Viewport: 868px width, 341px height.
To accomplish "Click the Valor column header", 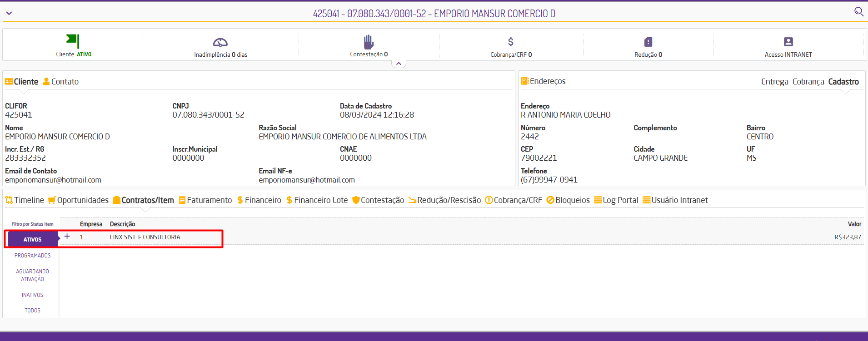I will point(854,224).
